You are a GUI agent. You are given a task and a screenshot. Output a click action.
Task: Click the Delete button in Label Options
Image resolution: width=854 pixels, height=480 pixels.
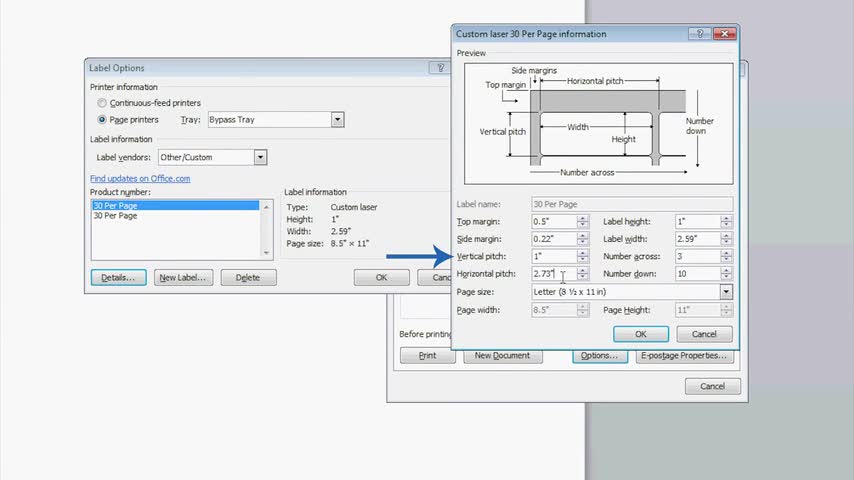(x=248, y=277)
